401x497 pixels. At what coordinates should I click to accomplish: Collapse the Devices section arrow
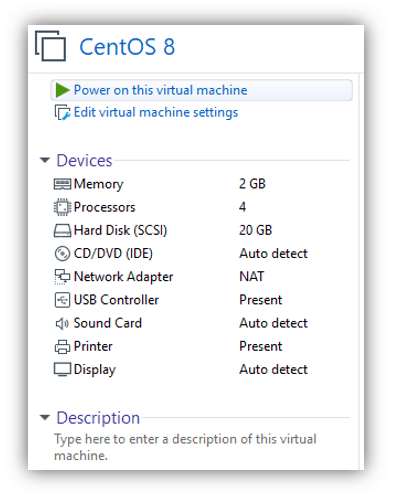point(45,160)
